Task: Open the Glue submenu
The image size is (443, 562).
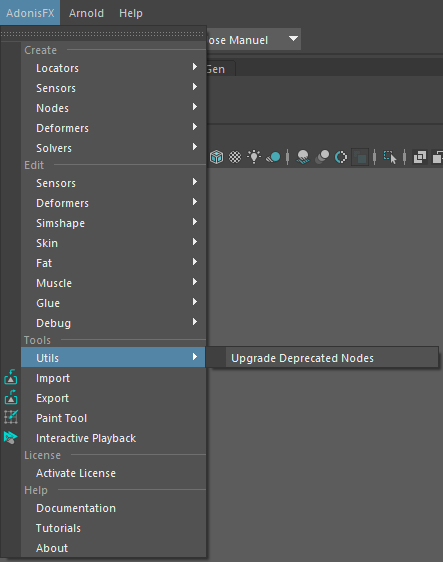Action: pyautogui.click(x=113, y=303)
